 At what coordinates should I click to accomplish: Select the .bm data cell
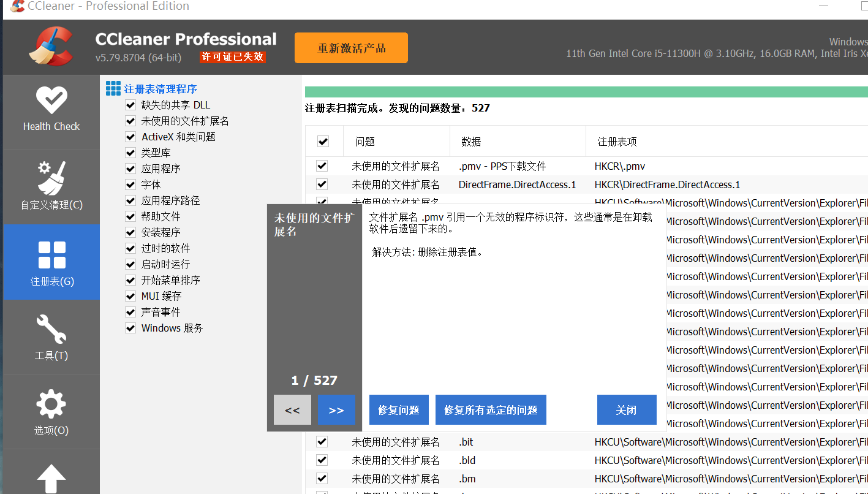click(467, 479)
